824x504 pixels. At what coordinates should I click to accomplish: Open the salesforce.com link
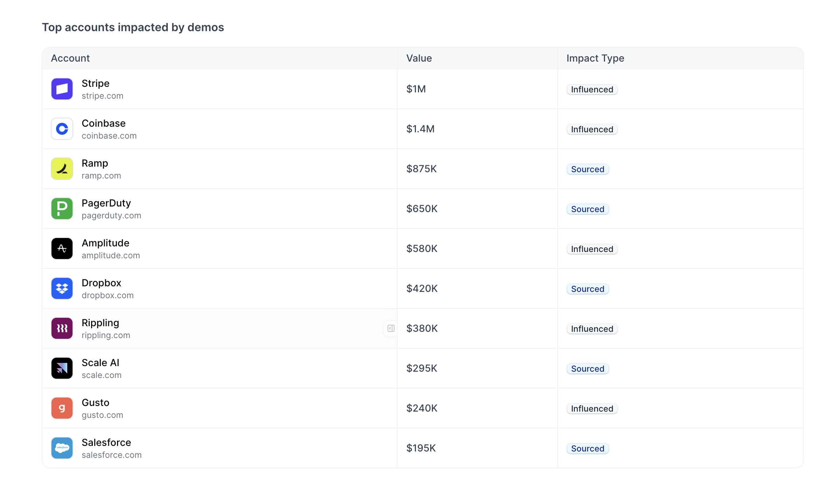111,455
